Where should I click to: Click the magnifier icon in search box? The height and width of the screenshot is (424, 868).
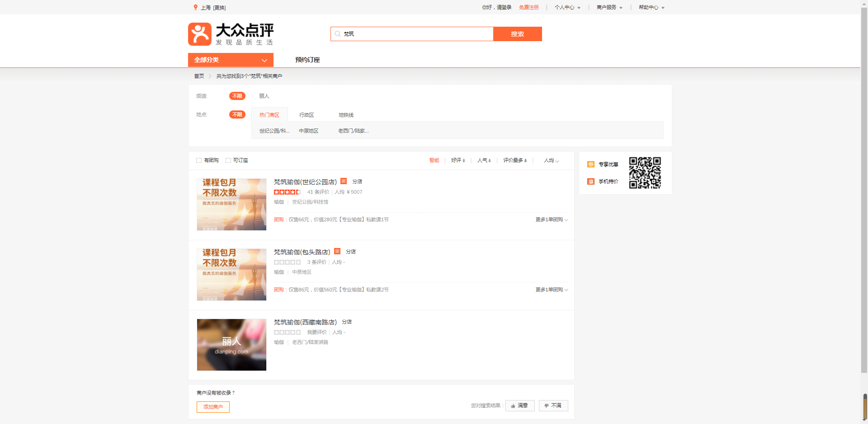(x=337, y=34)
